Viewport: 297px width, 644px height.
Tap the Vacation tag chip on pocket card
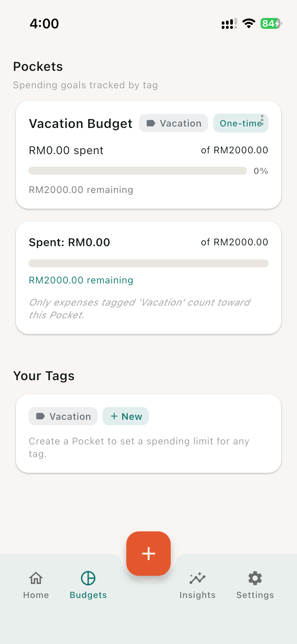tap(173, 123)
